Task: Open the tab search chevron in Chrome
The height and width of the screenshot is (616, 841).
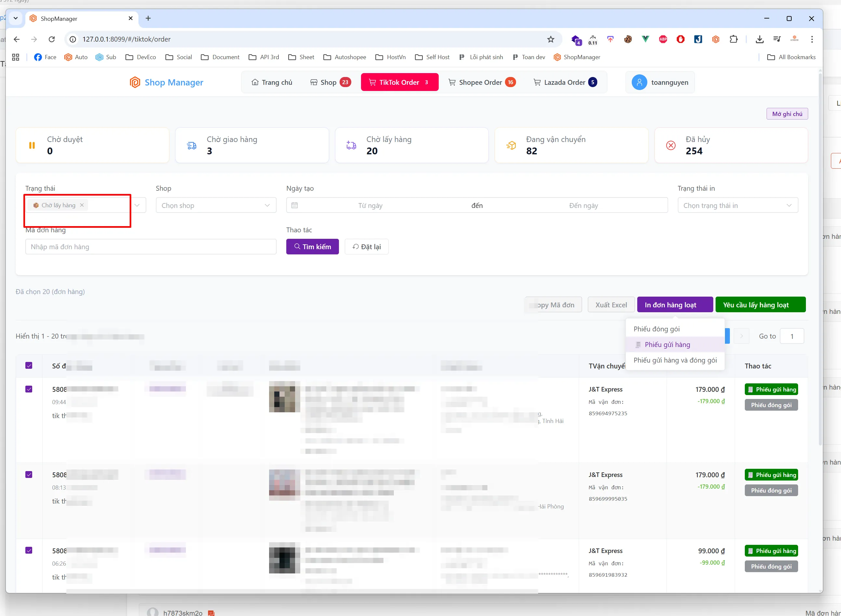Action: (16, 18)
